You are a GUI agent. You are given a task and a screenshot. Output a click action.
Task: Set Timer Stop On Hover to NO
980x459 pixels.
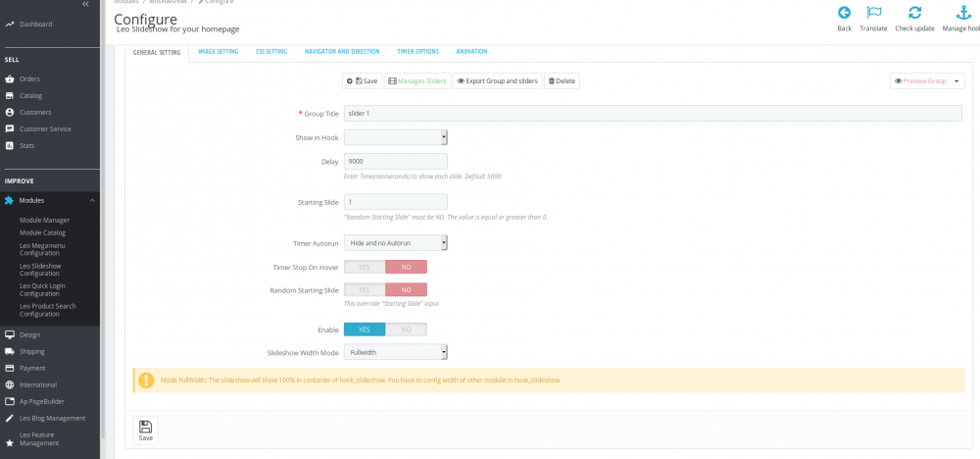click(x=407, y=267)
